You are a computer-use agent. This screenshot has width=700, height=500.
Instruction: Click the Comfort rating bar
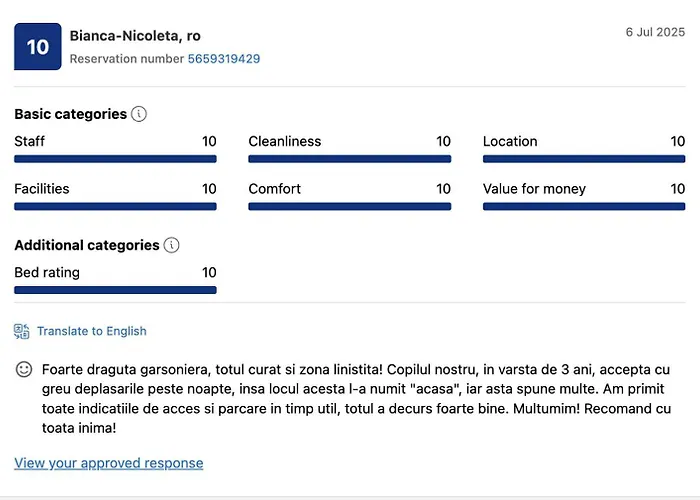click(x=349, y=207)
